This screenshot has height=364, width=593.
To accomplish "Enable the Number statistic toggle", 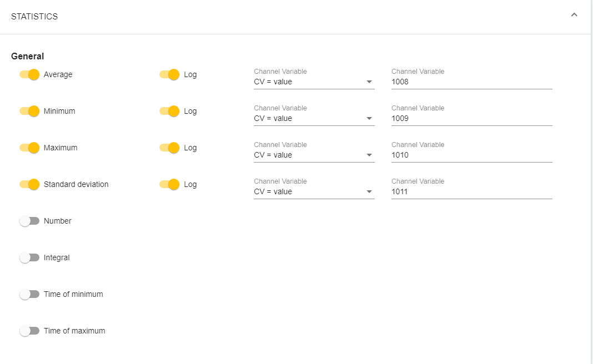I will pyautogui.click(x=29, y=221).
